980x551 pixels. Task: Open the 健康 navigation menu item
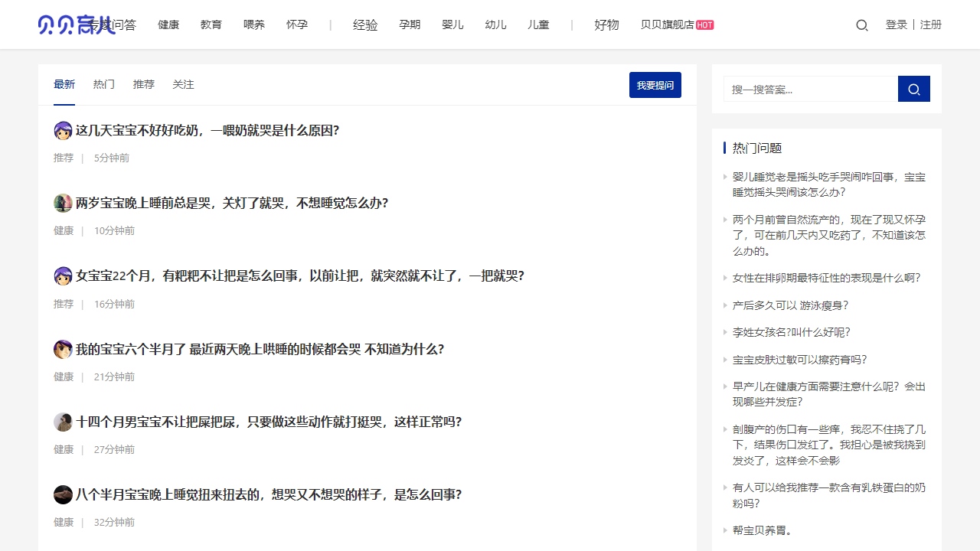click(x=168, y=24)
